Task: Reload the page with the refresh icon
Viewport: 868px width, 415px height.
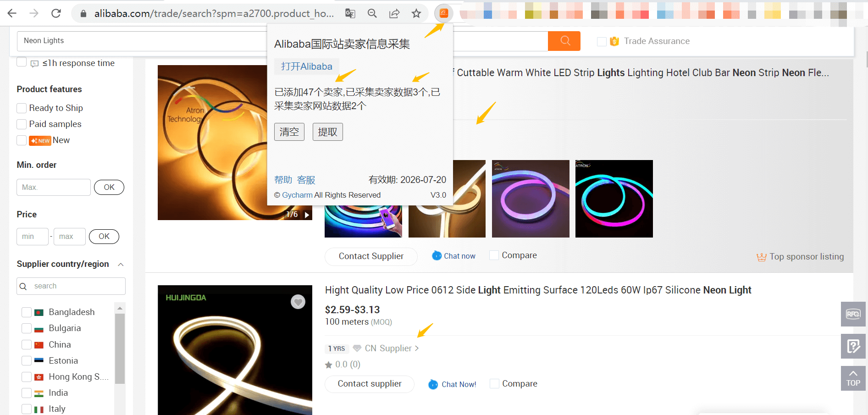Action: pyautogui.click(x=56, y=13)
